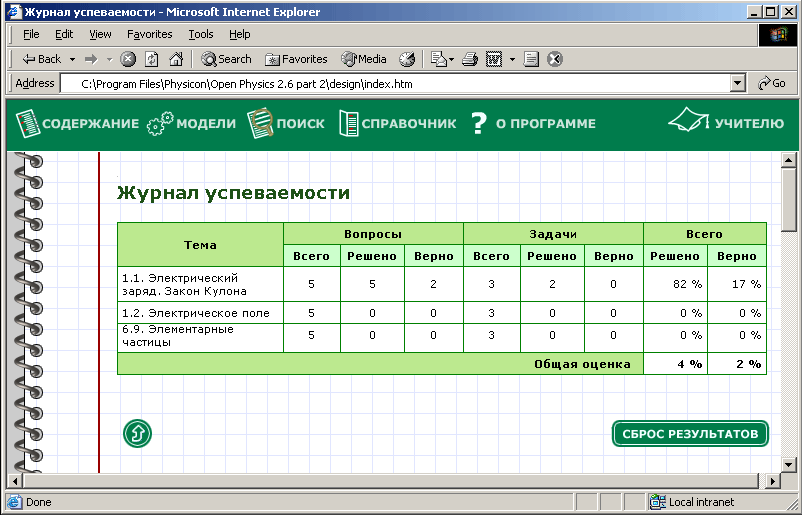Click the green round up-arrow icon
The width and height of the screenshot is (802, 515).
pos(137,434)
